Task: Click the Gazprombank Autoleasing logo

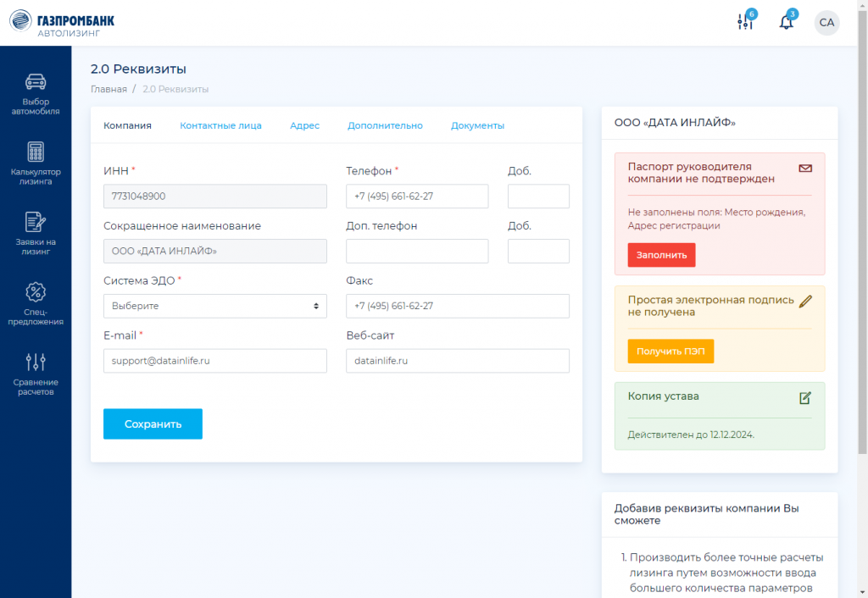Action: [x=62, y=23]
